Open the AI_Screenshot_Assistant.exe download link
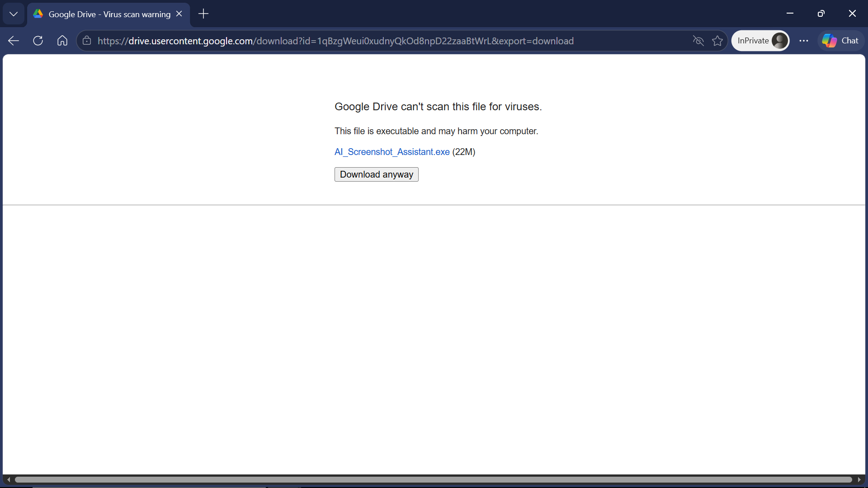Screen dimensions: 868x488 392,152
